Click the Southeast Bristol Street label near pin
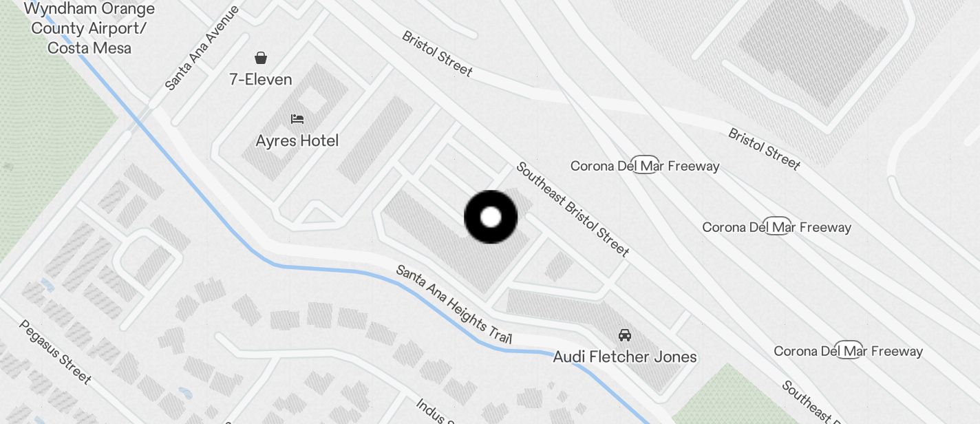The height and width of the screenshot is (424, 980). click(x=573, y=209)
